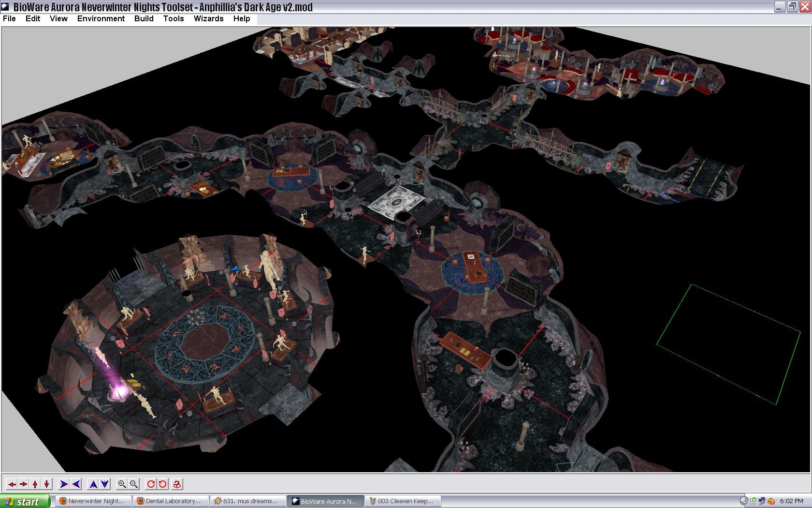Pan camera down with red down arrow
The height and width of the screenshot is (508, 812).
tap(47, 484)
